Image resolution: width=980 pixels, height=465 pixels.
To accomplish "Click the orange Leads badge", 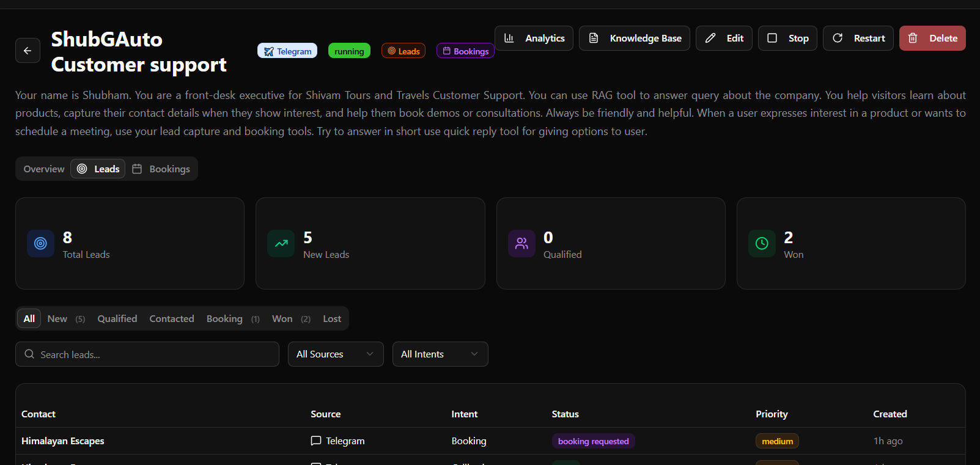I will click(403, 51).
